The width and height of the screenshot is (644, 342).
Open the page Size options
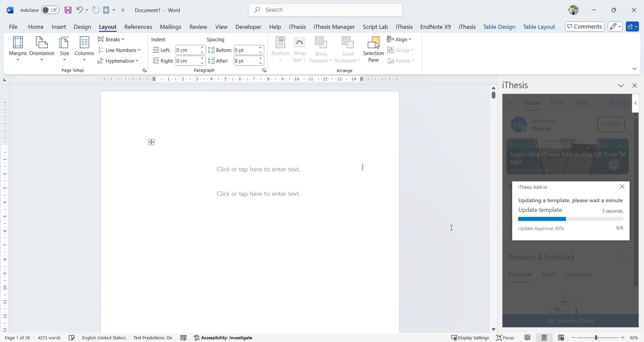point(64,49)
